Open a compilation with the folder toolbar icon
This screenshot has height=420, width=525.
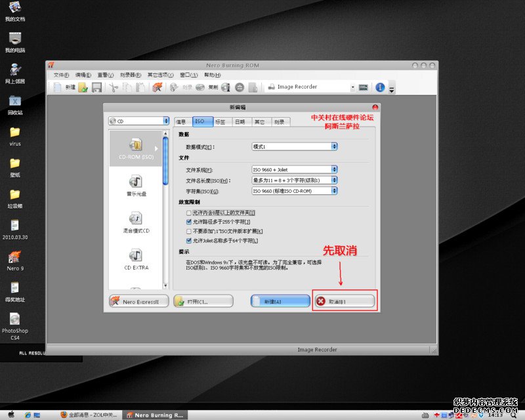click(x=83, y=88)
